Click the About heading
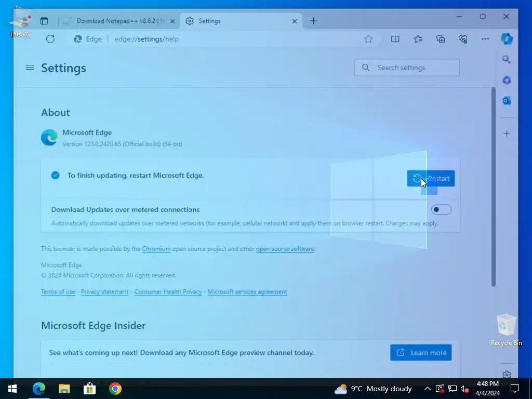This screenshot has height=399, width=532. click(x=55, y=112)
